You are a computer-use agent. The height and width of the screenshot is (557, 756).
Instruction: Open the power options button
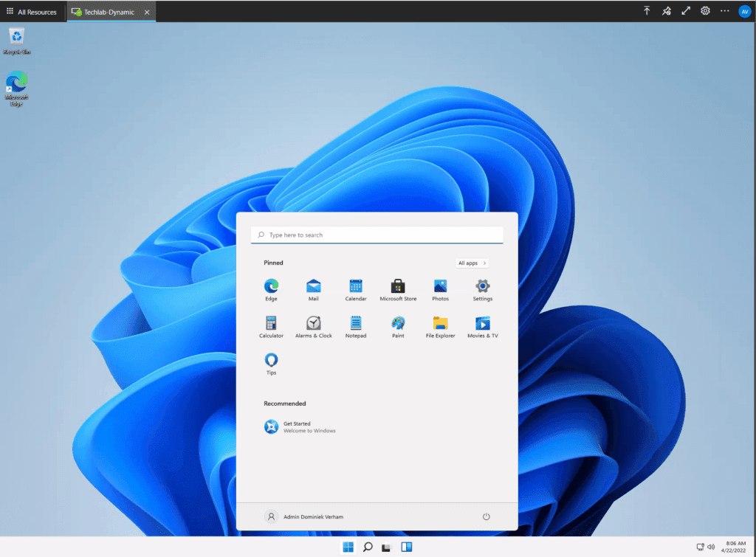pos(486,516)
